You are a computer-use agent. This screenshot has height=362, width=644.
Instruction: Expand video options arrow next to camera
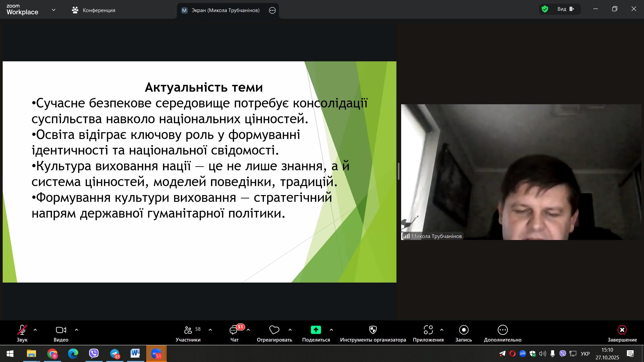76,330
